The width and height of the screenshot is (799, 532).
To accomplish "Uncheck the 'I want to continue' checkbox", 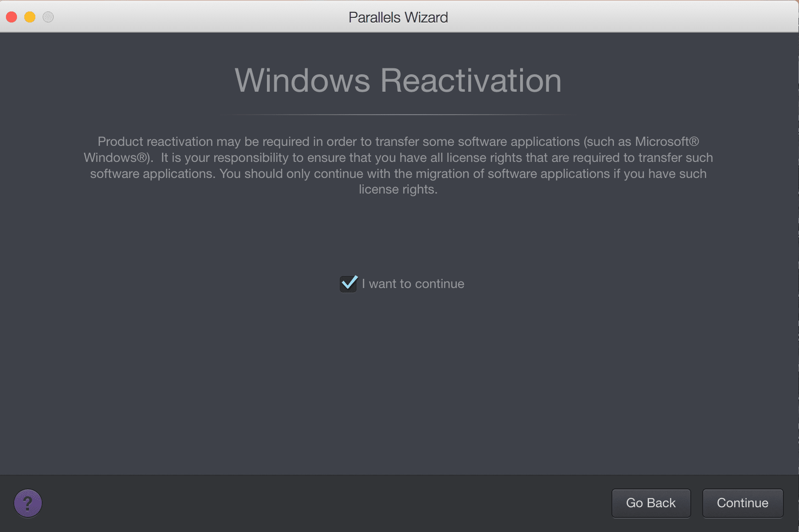I will pyautogui.click(x=349, y=284).
